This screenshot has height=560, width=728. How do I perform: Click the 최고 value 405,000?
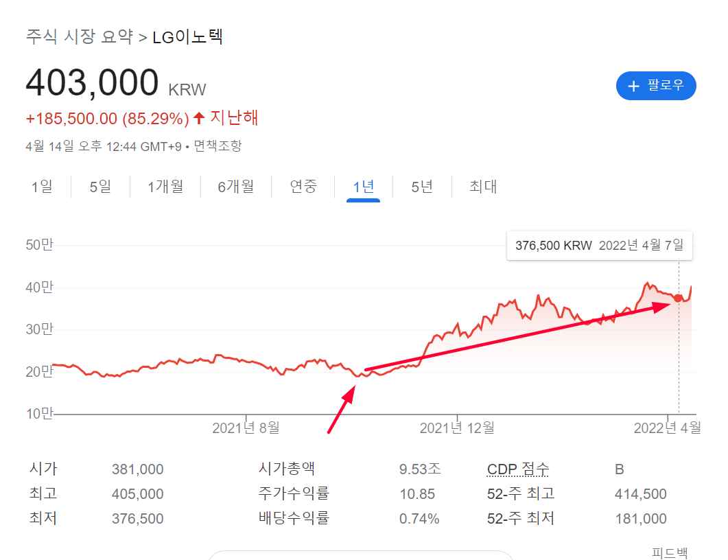pyautogui.click(x=137, y=494)
